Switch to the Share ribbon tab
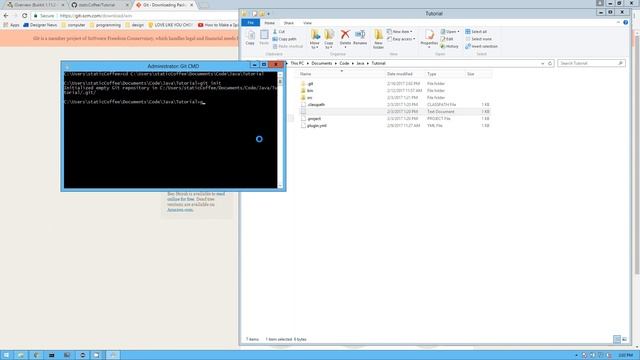Screen dimensions: 640x360 (289, 23)
